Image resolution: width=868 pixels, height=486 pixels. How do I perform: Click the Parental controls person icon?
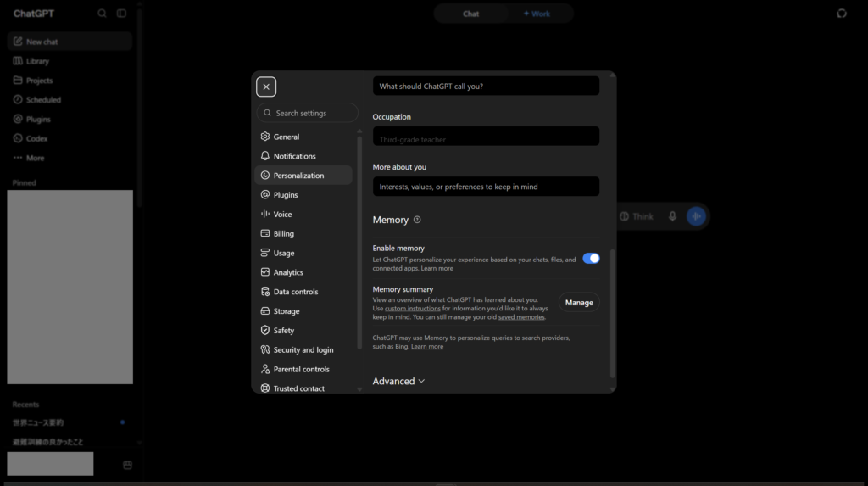pyautogui.click(x=265, y=369)
